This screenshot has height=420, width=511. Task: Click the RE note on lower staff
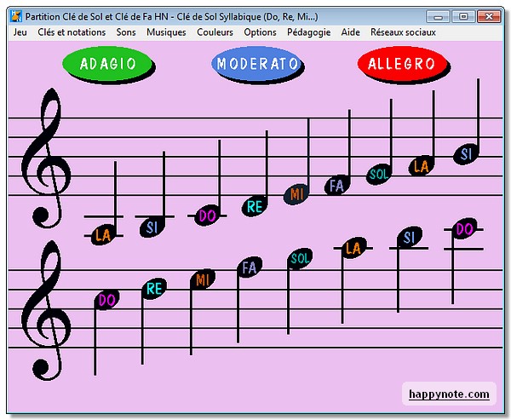pyautogui.click(x=154, y=289)
